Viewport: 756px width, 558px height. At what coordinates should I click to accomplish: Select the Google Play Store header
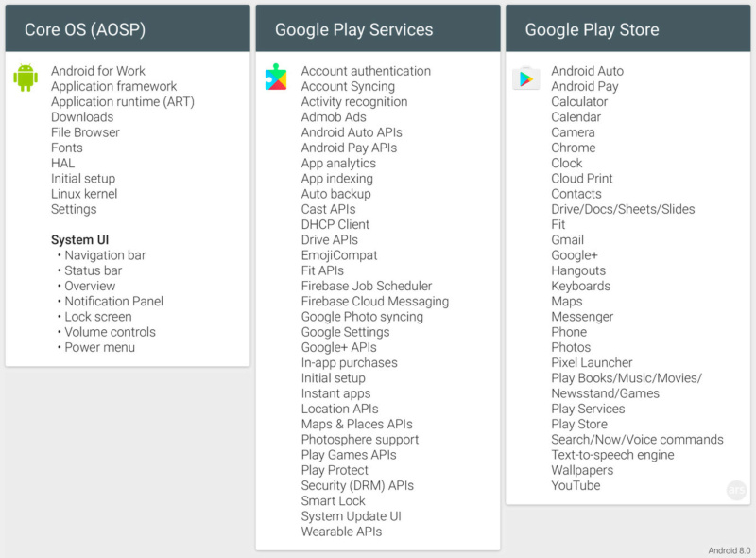point(628,28)
